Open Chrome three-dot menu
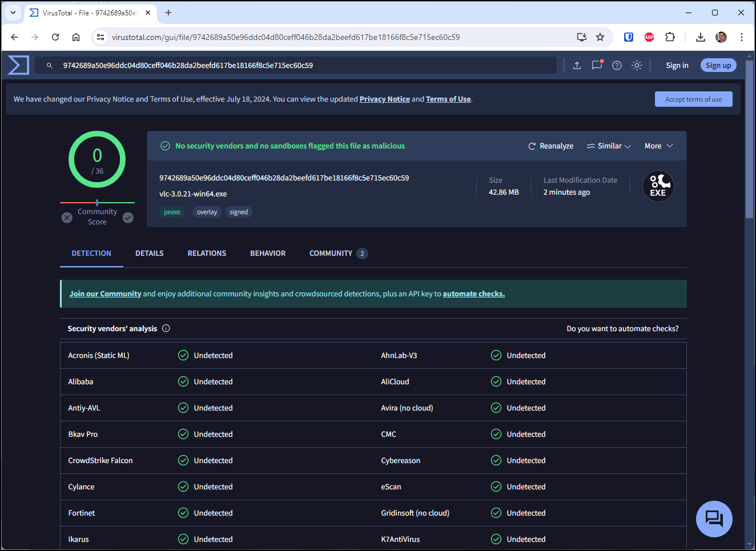The width and height of the screenshot is (756, 551). tap(742, 37)
